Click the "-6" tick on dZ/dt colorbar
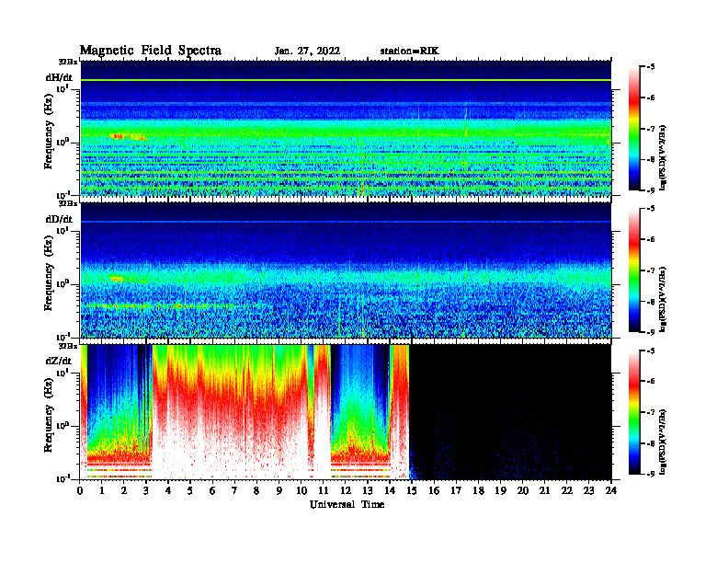728x563 pixels. (x=651, y=381)
